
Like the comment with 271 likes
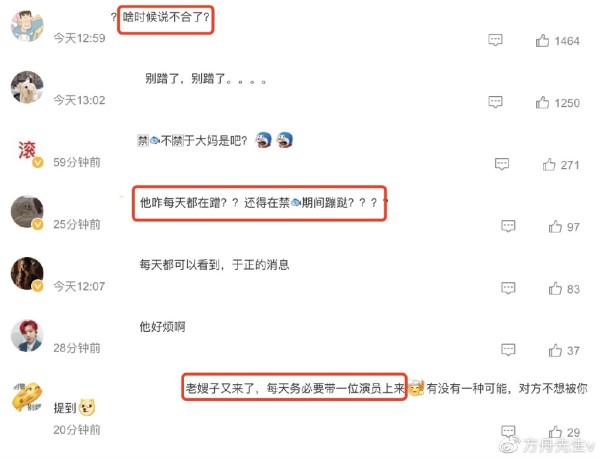pos(549,164)
